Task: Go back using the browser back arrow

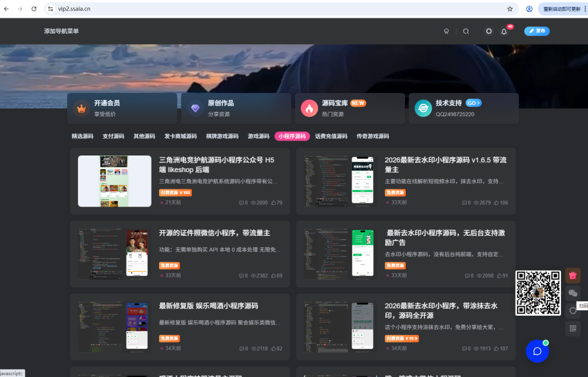Action: [x=6, y=9]
